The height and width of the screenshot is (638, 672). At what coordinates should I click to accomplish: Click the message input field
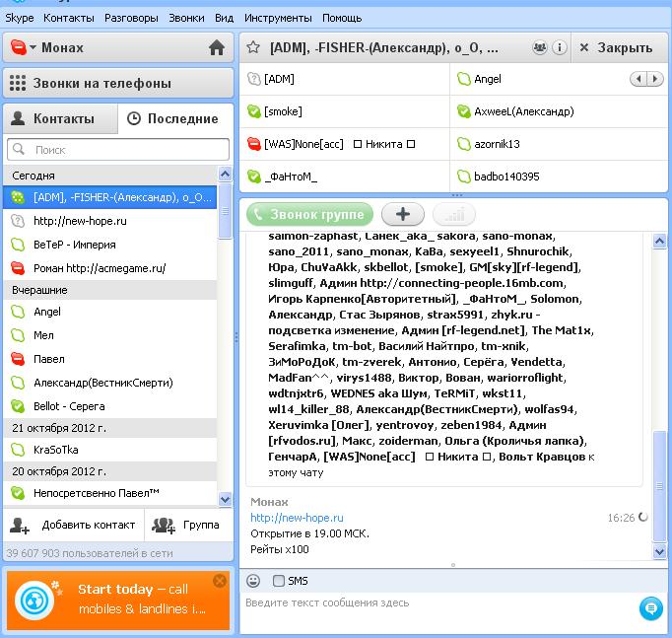pyautogui.click(x=437, y=612)
